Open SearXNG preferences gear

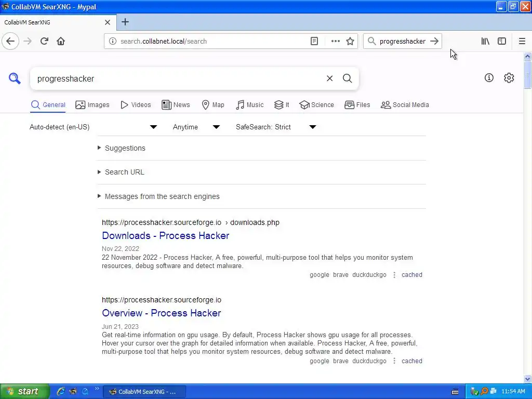[509, 78]
